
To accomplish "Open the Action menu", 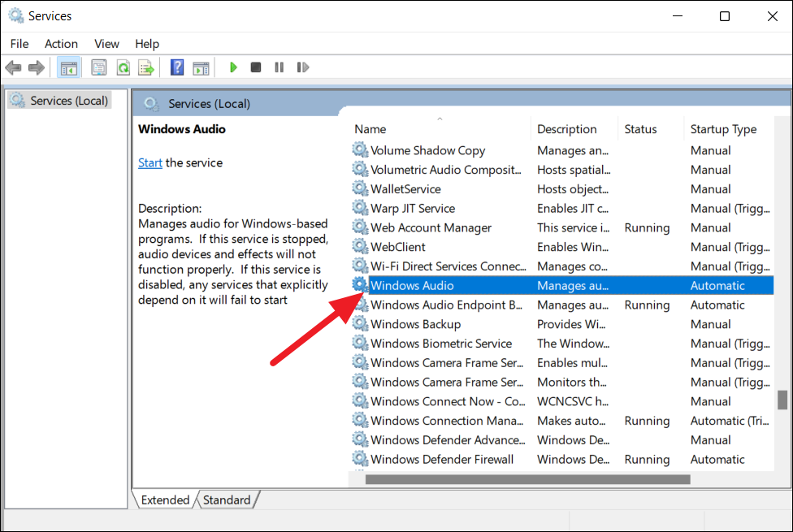I will click(61, 44).
